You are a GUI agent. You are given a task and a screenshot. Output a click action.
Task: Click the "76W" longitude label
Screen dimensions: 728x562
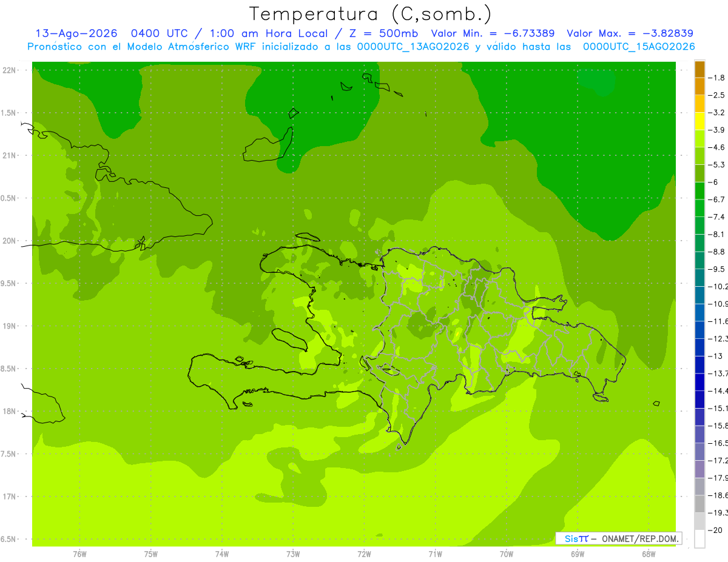79,554
